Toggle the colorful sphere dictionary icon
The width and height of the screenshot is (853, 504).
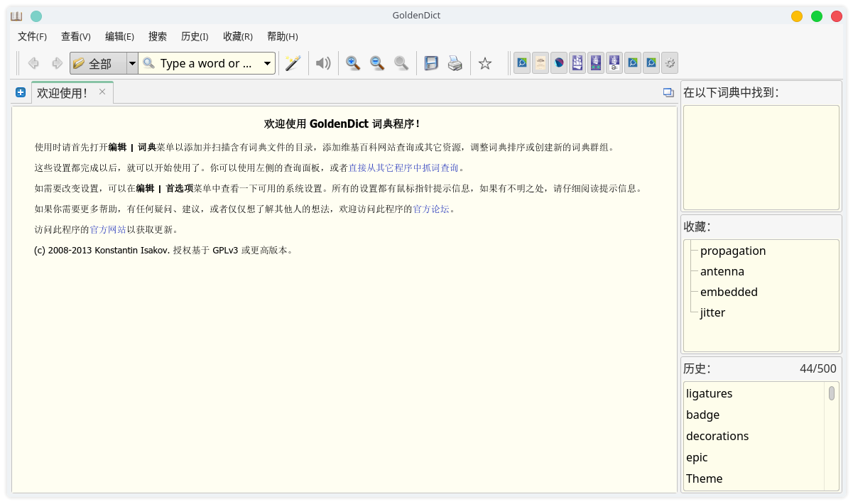click(x=559, y=63)
